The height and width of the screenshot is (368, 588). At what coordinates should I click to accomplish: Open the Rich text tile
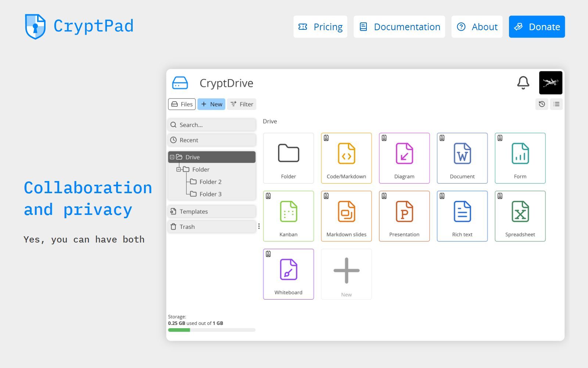462,216
